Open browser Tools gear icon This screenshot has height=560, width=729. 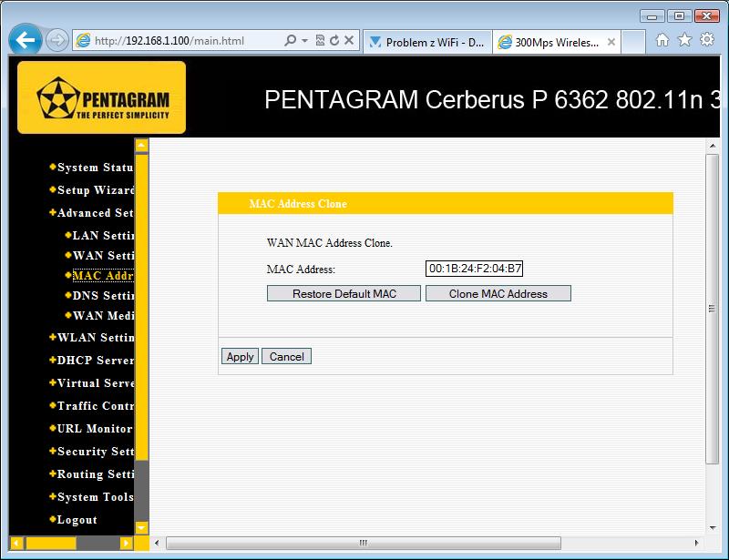pos(707,39)
